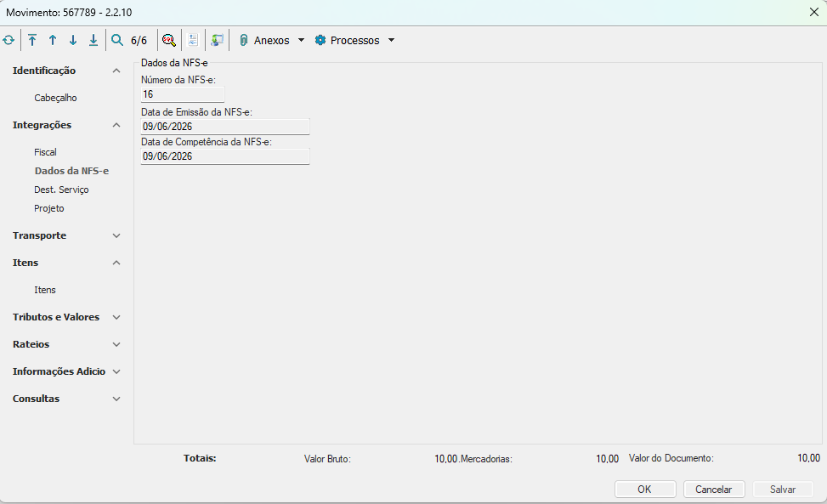Open the SQL query magnifier icon
Screen dimensions: 827x504
tap(169, 40)
